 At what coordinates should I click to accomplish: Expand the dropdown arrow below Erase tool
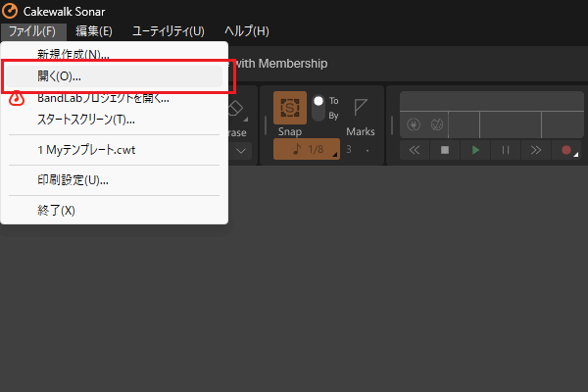[241, 150]
